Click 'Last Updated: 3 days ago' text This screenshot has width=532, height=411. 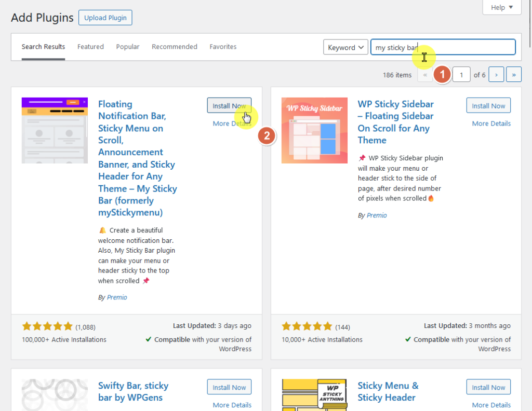[x=212, y=326]
